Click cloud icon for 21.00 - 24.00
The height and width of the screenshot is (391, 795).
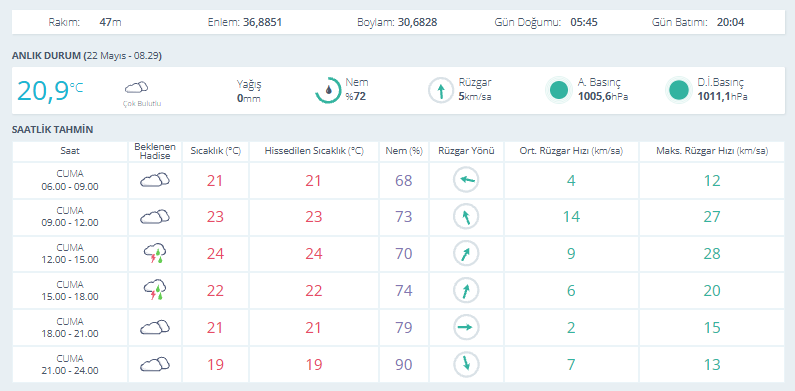point(155,364)
